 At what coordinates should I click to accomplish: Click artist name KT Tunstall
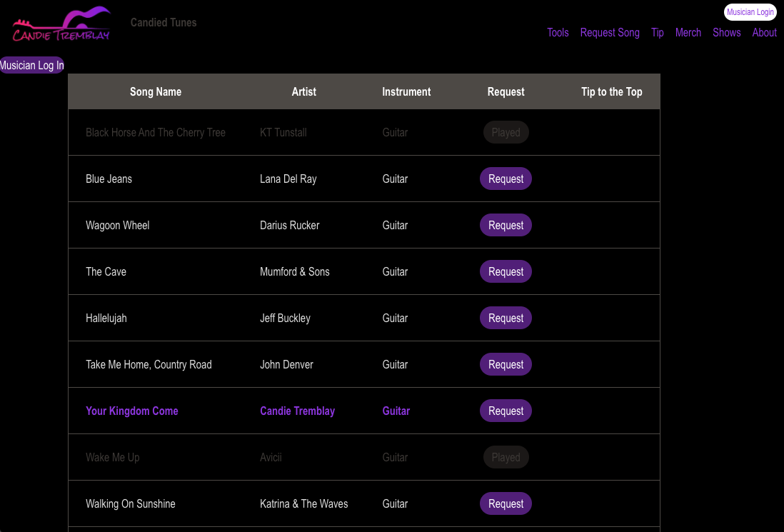tap(283, 133)
